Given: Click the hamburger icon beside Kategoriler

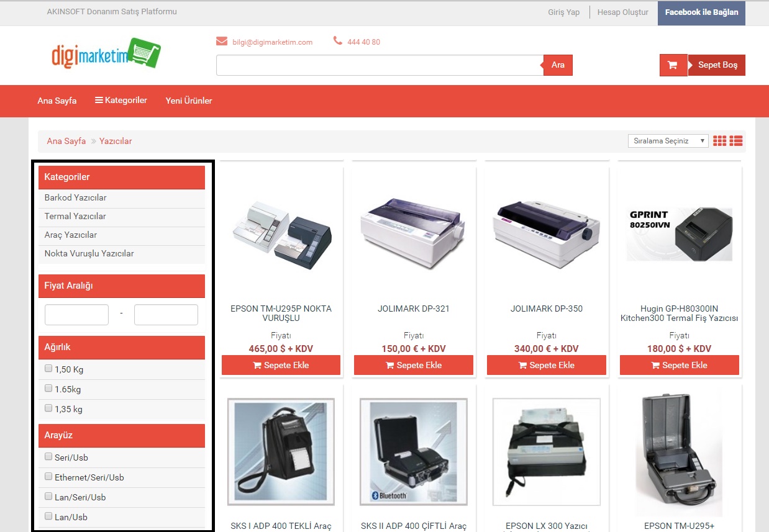Looking at the screenshot, I should click(x=99, y=100).
